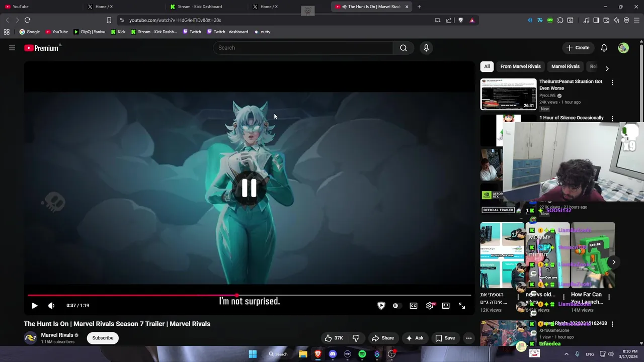This screenshot has height=362, width=644.
Task: Open options for How Far Can You Launch short
Action: pos(609,297)
